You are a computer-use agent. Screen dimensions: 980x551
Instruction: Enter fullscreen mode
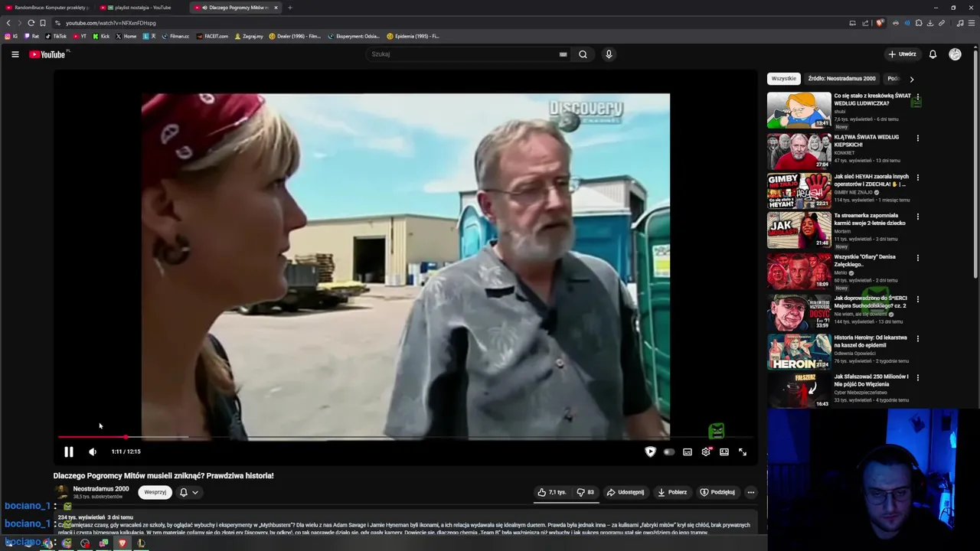pyautogui.click(x=743, y=452)
